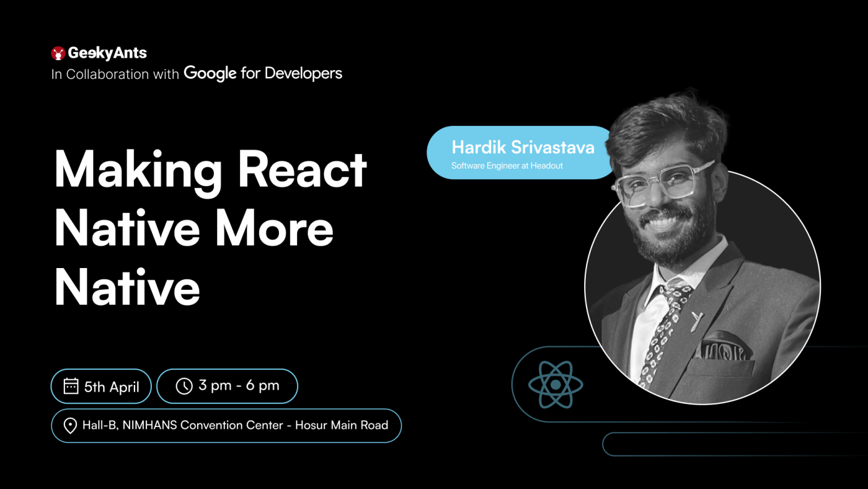Open the Google for Developers header item
Image resolution: width=868 pixels, height=489 pixels.
coord(262,73)
